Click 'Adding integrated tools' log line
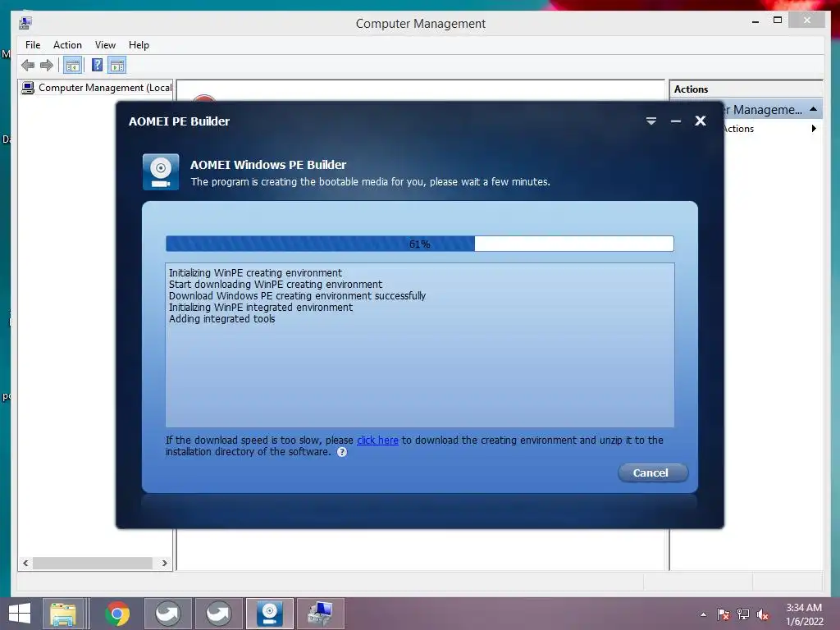This screenshot has width=840, height=630. click(x=221, y=319)
